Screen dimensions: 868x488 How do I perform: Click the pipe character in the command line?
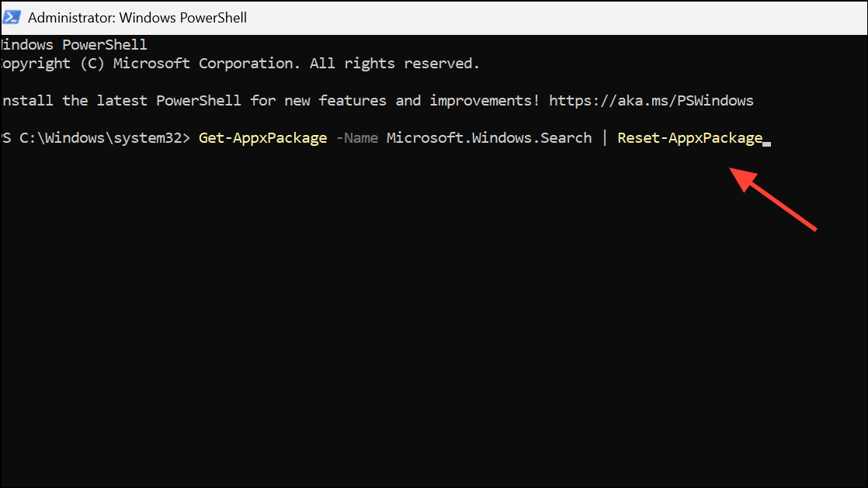click(605, 137)
